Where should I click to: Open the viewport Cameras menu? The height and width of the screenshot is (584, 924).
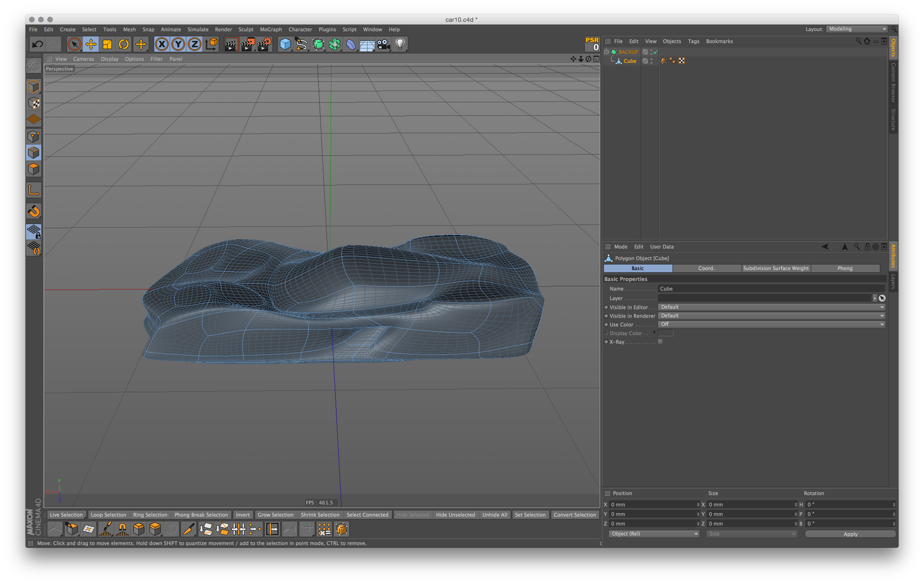[83, 59]
